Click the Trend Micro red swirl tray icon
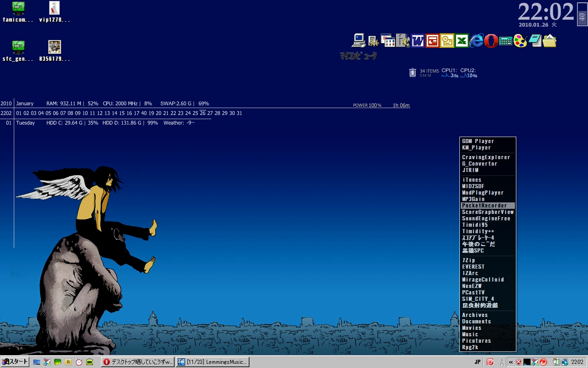588x368 pixels. [543, 362]
